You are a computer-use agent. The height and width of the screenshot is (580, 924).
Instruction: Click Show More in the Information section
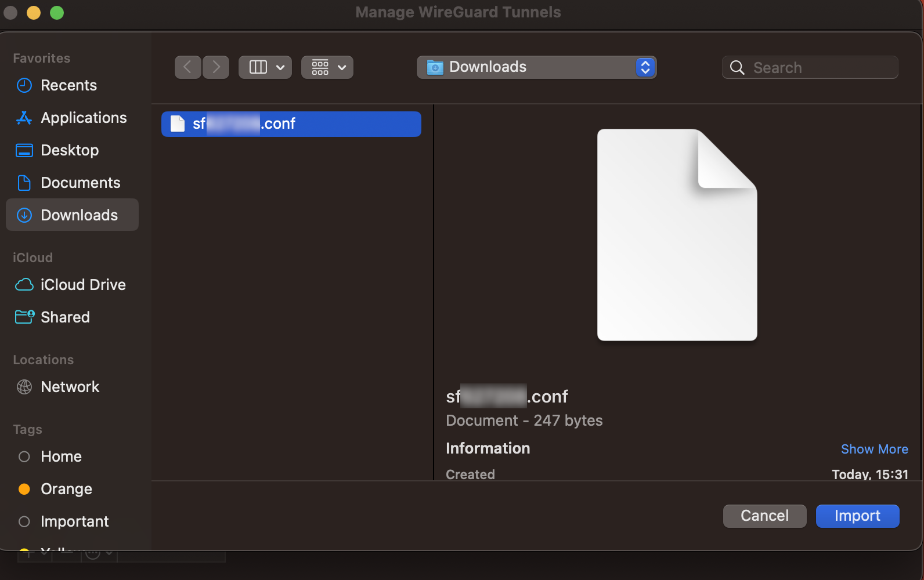click(x=875, y=449)
